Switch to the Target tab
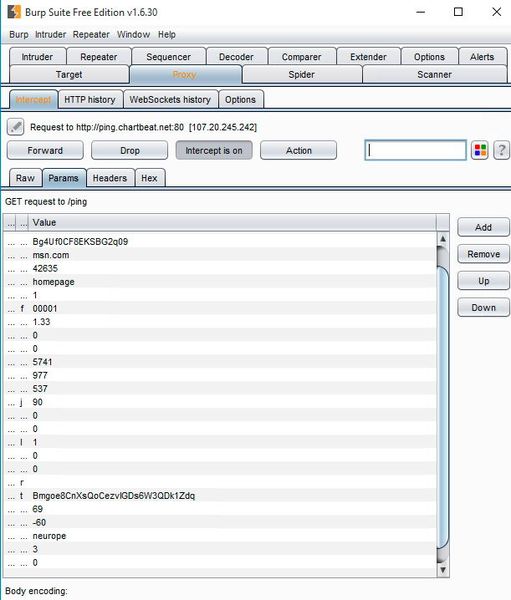 pyautogui.click(x=69, y=74)
